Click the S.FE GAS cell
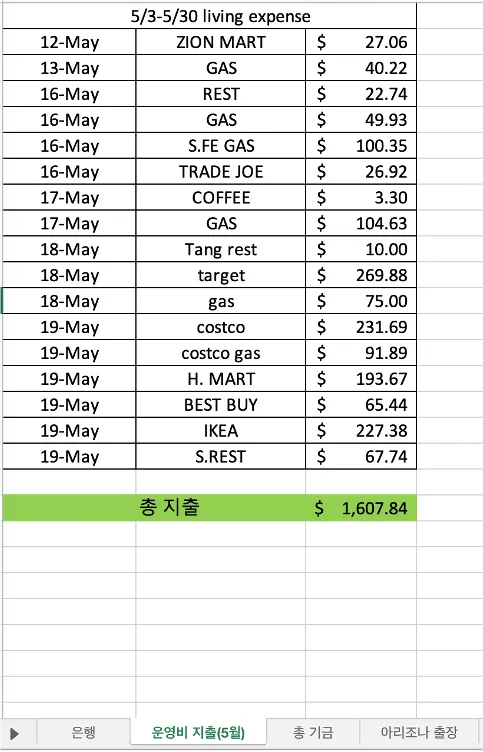This screenshot has height=752, width=483. [x=221, y=146]
